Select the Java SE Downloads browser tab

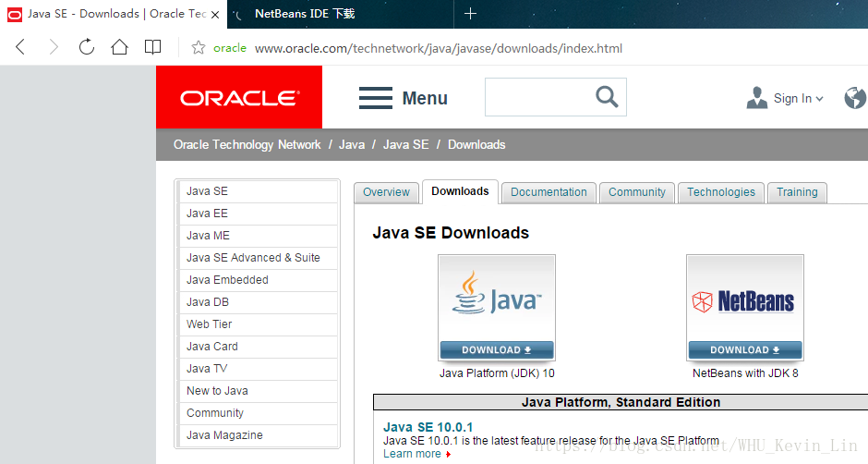click(114, 14)
